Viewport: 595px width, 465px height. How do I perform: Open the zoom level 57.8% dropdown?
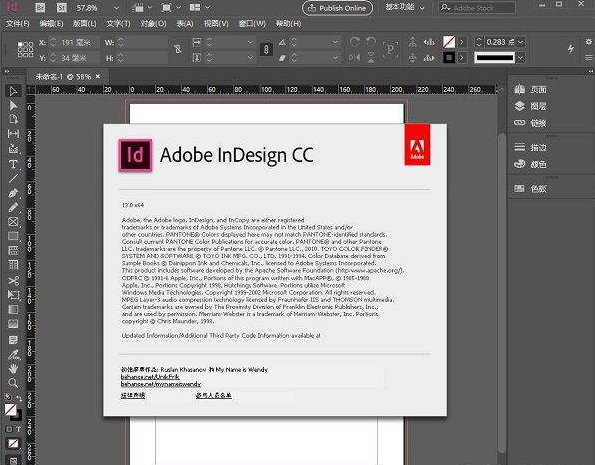[116, 8]
